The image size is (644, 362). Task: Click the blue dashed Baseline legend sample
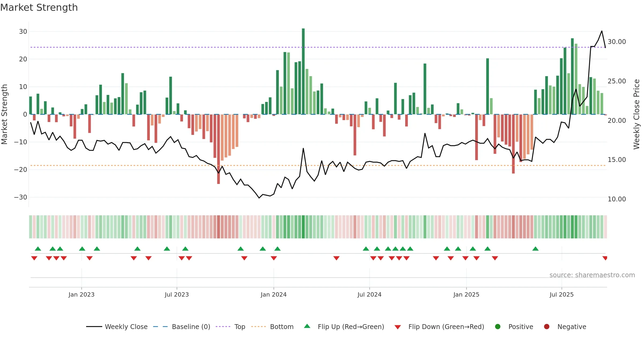coord(160,327)
